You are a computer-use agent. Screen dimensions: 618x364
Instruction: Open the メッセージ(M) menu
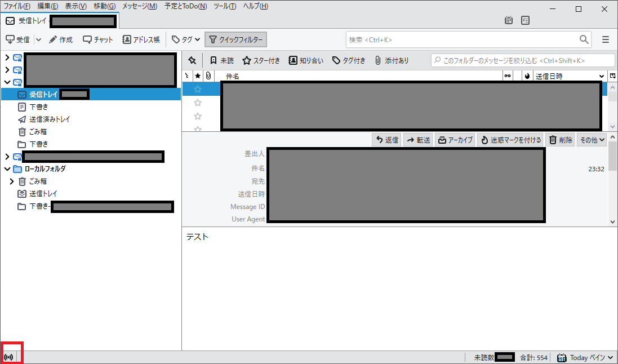tap(139, 6)
